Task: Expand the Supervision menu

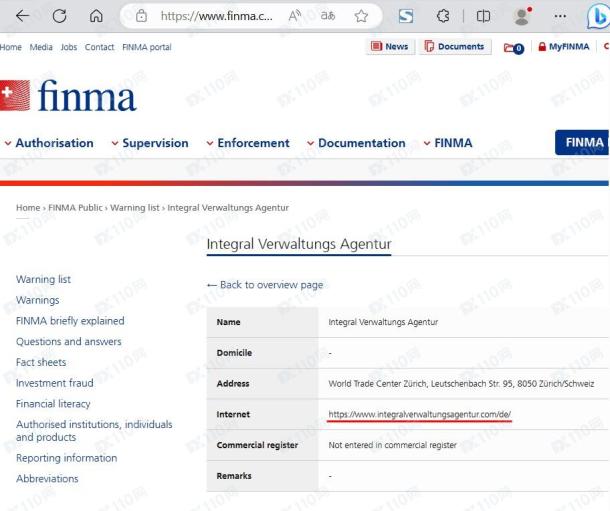Action: point(150,143)
